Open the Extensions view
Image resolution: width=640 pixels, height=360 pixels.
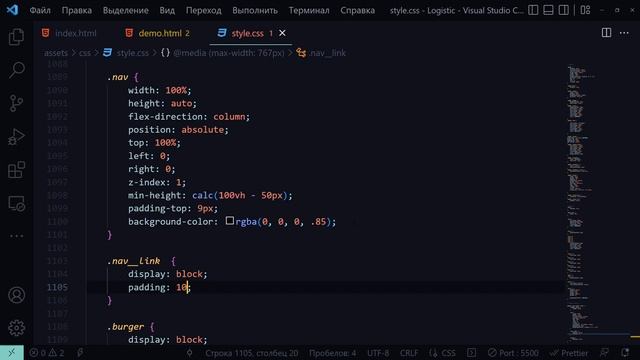tap(16, 170)
